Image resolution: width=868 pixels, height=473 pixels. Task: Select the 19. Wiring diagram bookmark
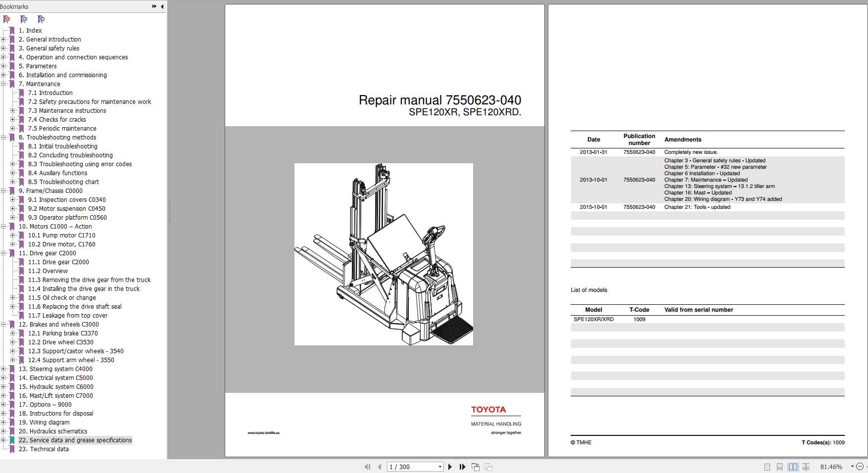[x=45, y=422]
